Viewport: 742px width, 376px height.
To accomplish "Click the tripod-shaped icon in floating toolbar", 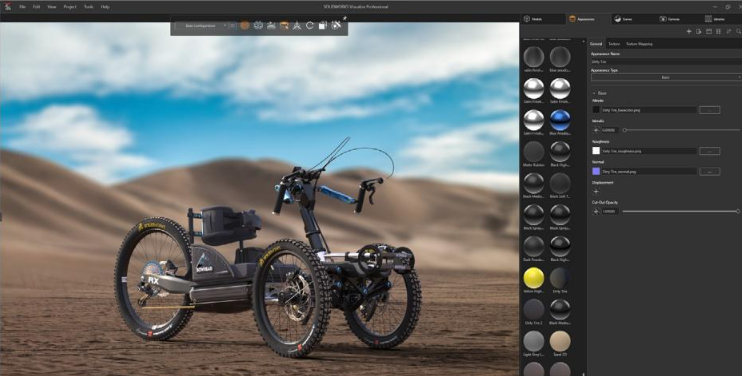I will pyautogui.click(x=297, y=26).
